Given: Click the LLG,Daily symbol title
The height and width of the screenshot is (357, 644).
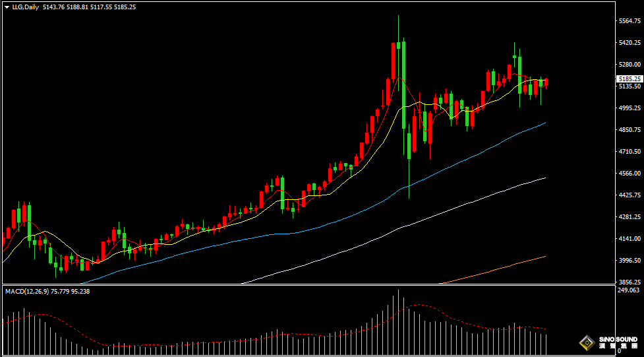Looking at the screenshot, I should 25,7.
